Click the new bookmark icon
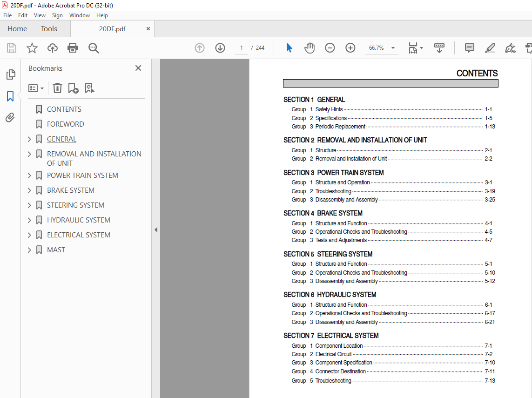532x398 pixels. (x=73, y=88)
